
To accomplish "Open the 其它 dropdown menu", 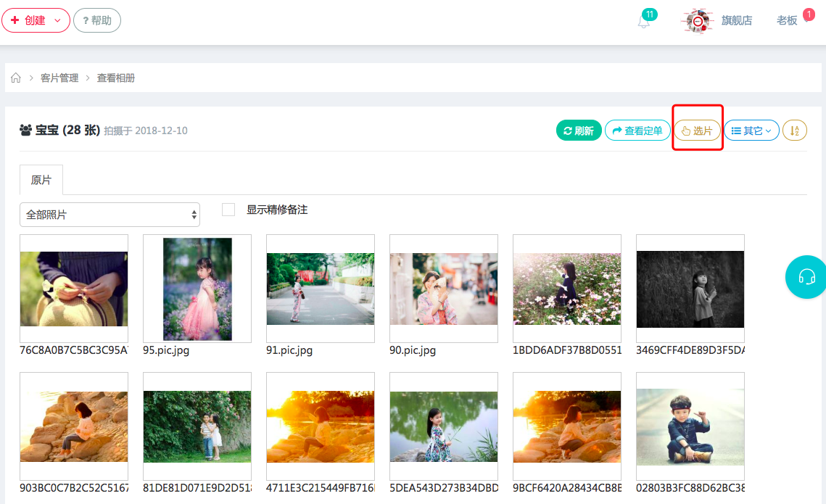I will pos(751,131).
